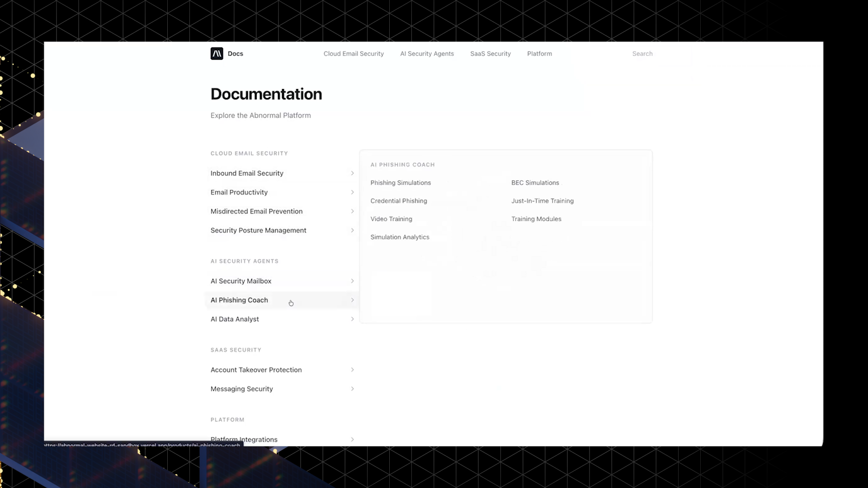This screenshot has height=488, width=868.
Task: Click the Search field
Action: 642,54
